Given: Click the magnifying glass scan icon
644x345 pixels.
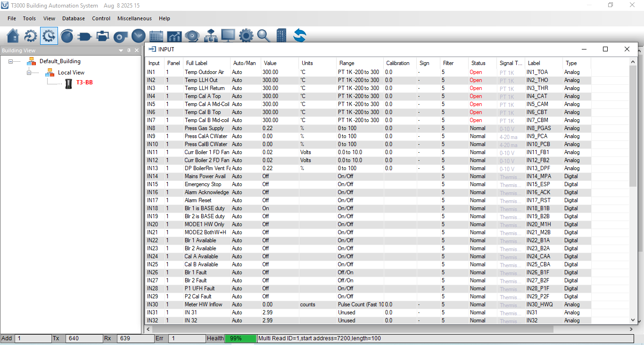Looking at the screenshot, I should click(263, 36).
